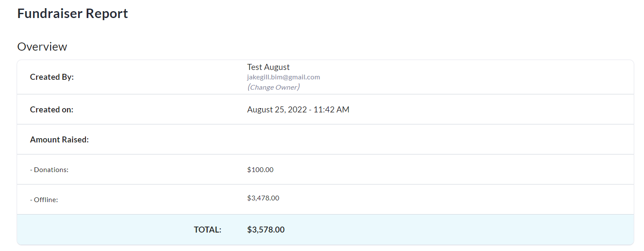Click the Created on label

pos(51,109)
